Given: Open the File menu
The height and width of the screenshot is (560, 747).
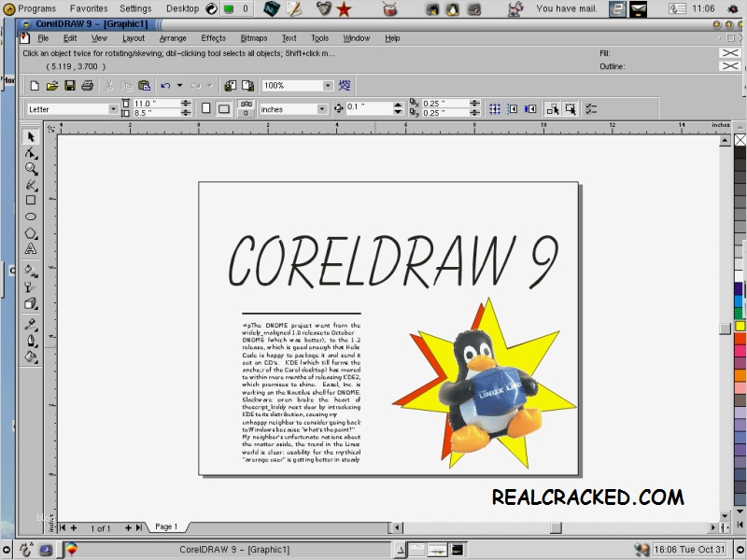Looking at the screenshot, I should click(43, 38).
